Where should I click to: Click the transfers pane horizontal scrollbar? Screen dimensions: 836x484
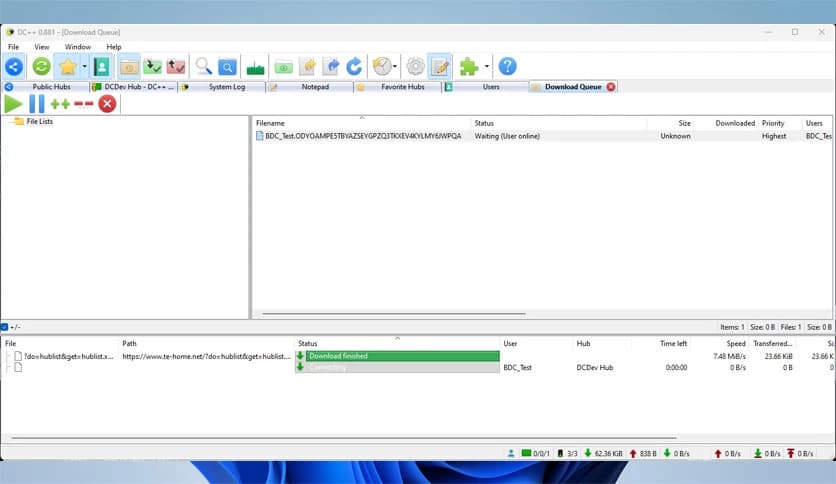point(344,438)
